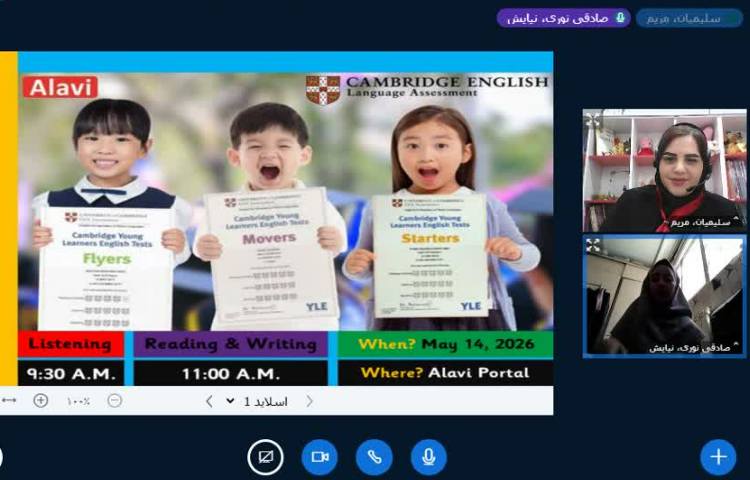Click the Reading & Writing purple label
The height and width of the screenshot is (480, 750).
(x=231, y=344)
